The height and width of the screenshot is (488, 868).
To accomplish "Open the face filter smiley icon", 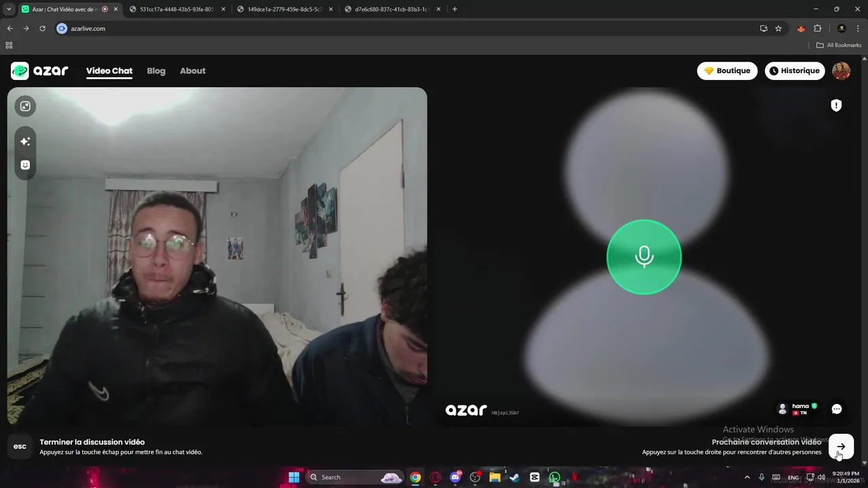I will click(25, 165).
